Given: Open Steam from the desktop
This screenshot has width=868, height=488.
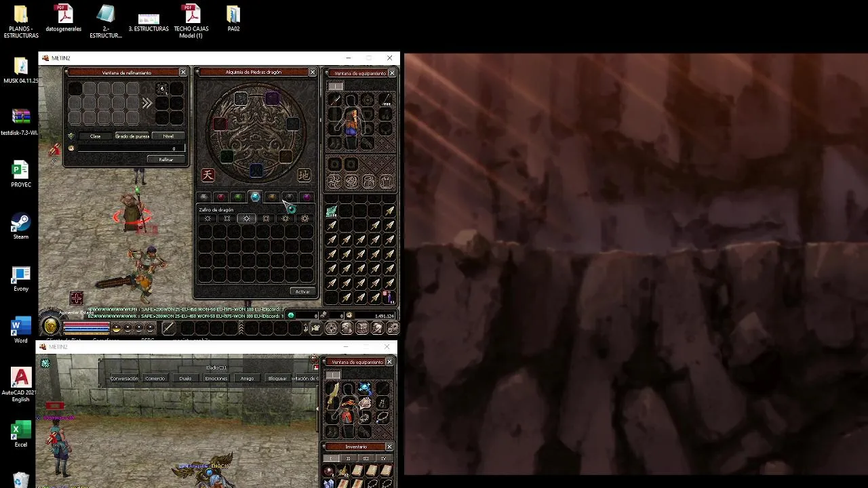Looking at the screenshot, I should tap(20, 227).
